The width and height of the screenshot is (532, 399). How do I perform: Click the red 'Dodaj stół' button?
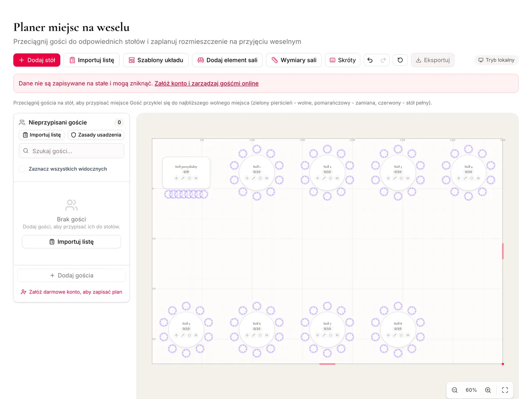coord(37,60)
